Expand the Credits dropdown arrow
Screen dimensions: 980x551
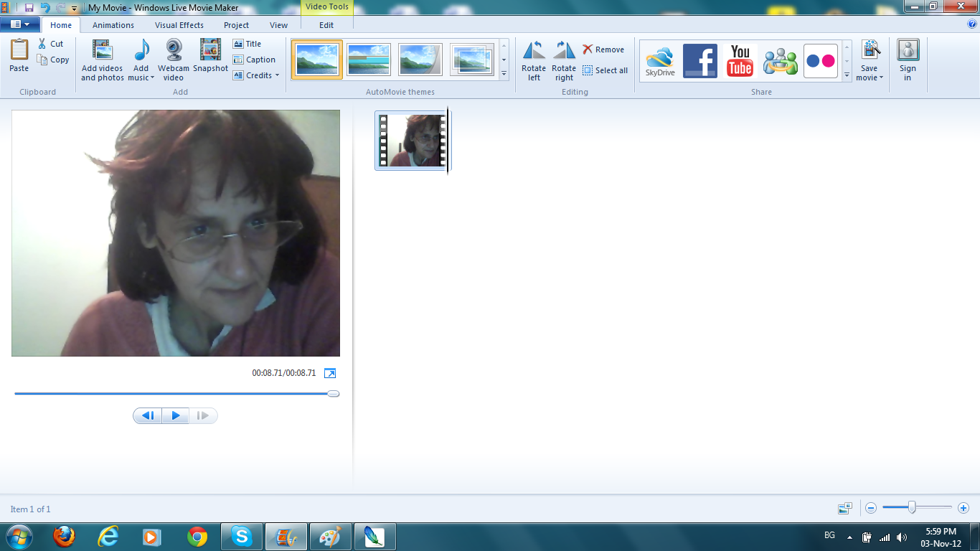[x=277, y=75]
